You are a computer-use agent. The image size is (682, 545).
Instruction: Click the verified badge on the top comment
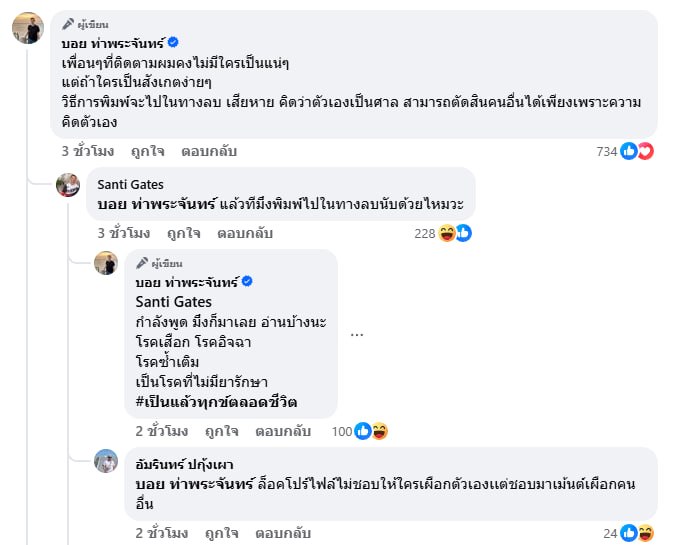173,42
